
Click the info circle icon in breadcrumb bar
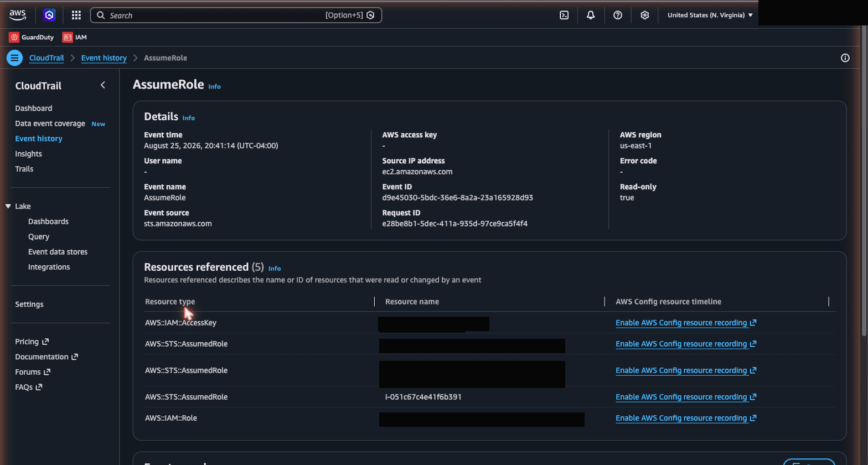845,58
